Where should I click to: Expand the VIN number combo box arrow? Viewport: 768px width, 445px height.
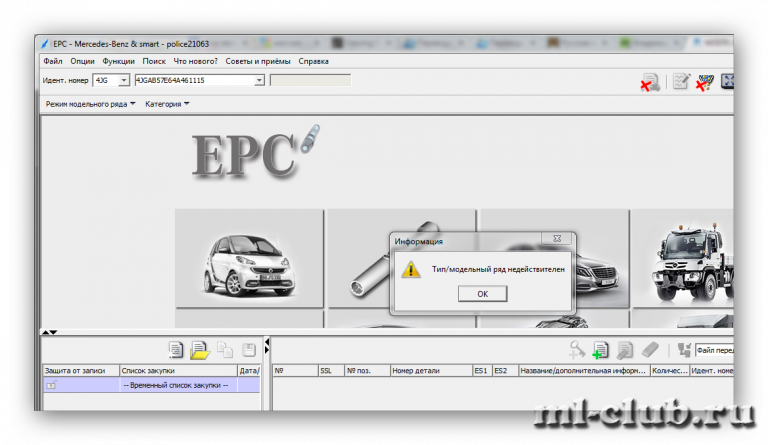click(x=259, y=80)
